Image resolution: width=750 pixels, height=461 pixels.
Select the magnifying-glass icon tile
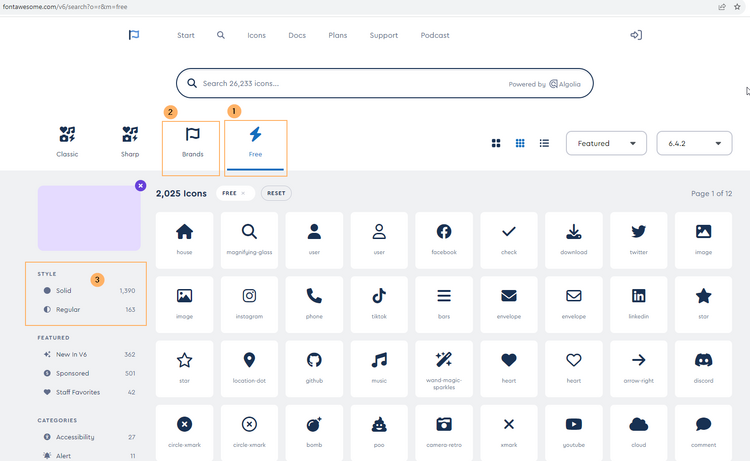pos(249,239)
